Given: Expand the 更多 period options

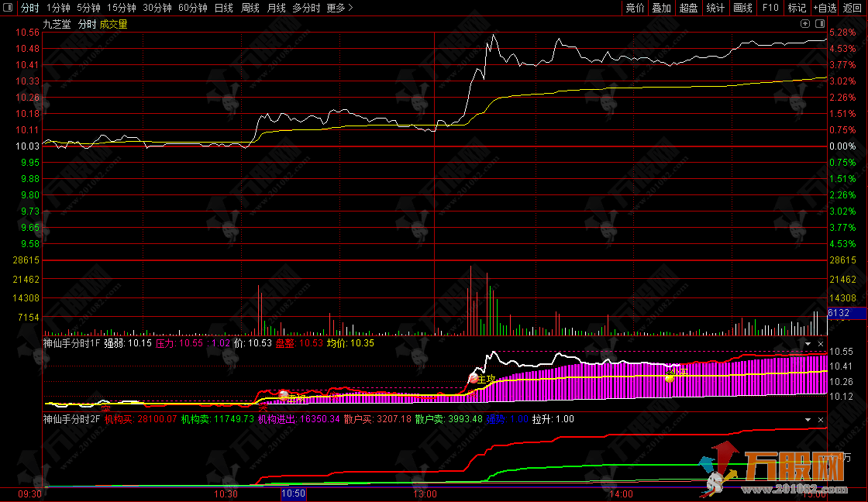Looking at the screenshot, I should [x=339, y=8].
